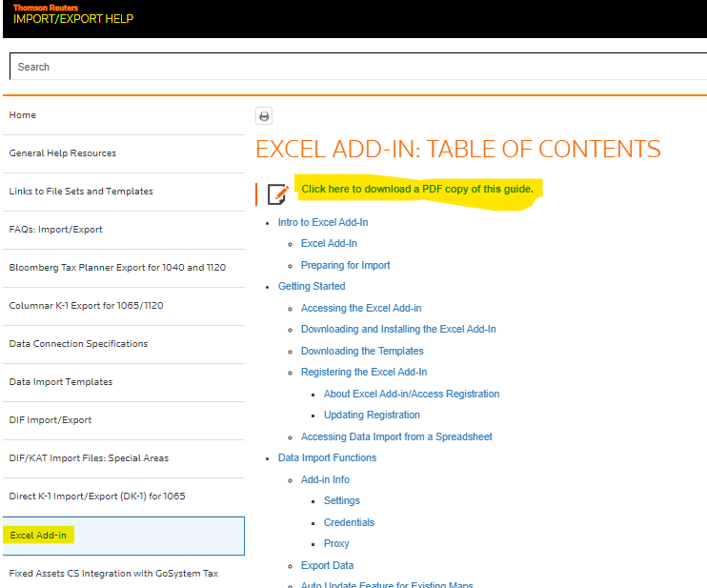Open the Export Data link
Image resolution: width=707 pixels, height=588 pixels.
tap(328, 565)
